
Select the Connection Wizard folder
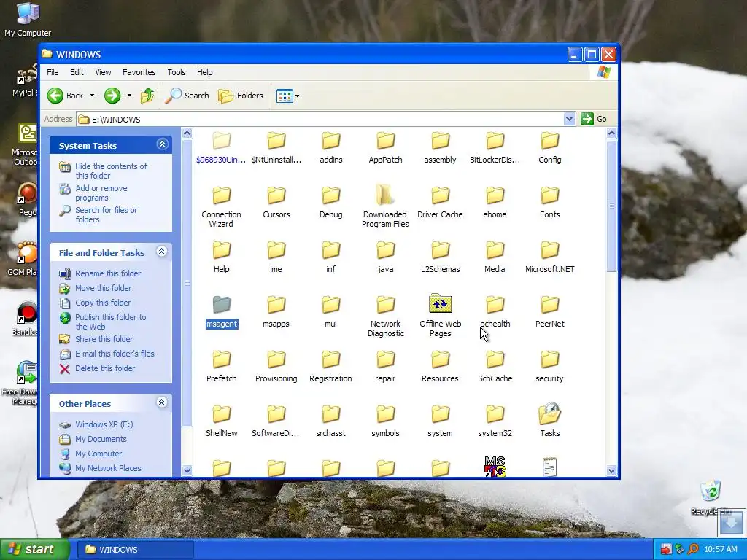pyautogui.click(x=222, y=207)
